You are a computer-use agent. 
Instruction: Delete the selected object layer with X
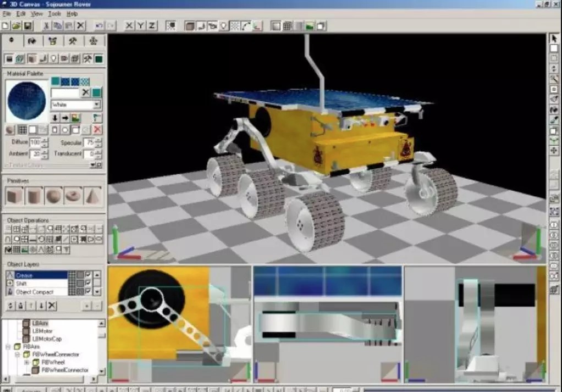[52, 306]
